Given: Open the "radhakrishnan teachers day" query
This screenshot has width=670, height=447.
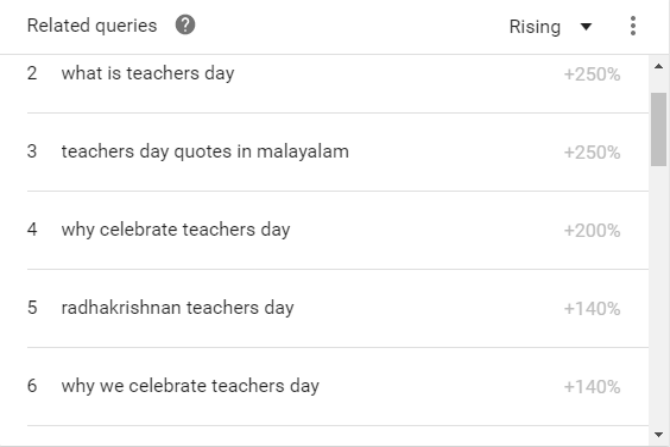Looking at the screenshot, I should click(177, 308).
